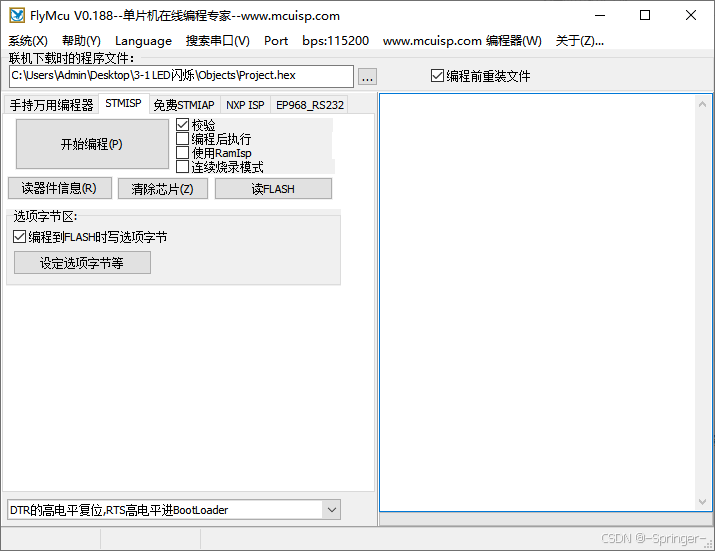Click the 开始编程(P) button
Screen dimensions: 715x551
click(92, 144)
